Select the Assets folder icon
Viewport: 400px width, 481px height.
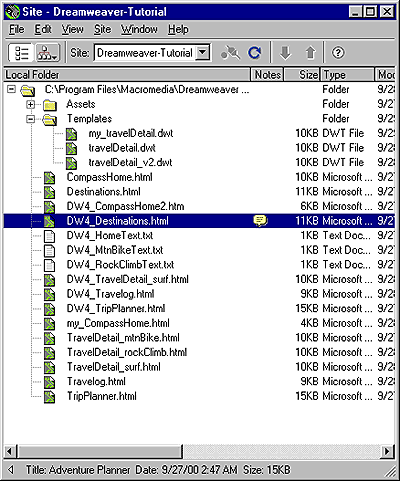coord(50,105)
